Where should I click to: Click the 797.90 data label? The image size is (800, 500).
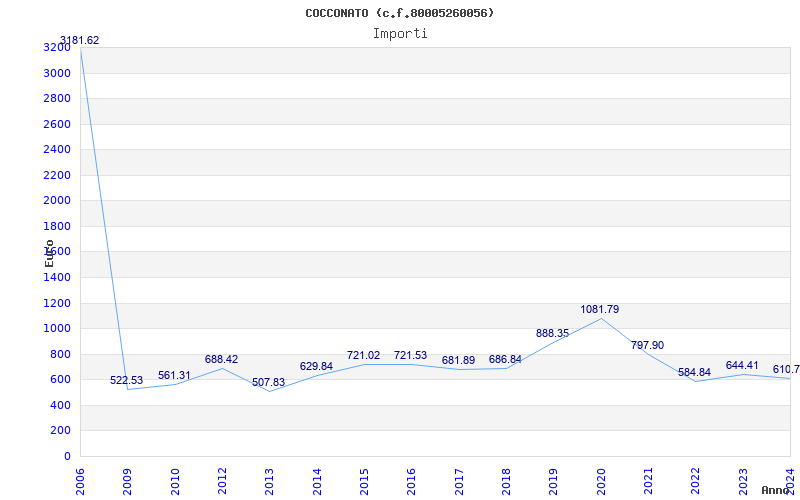(x=647, y=345)
